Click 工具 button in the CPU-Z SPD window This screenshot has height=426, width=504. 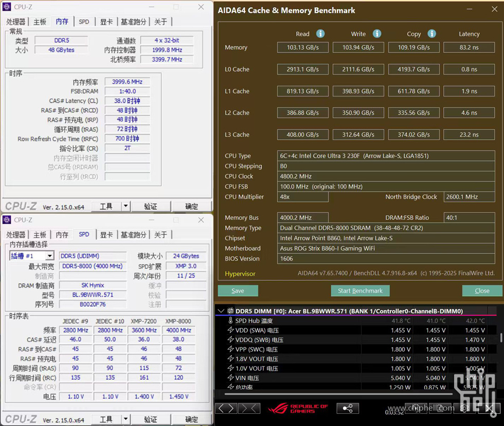pyautogui.click(x=106, y=419)
